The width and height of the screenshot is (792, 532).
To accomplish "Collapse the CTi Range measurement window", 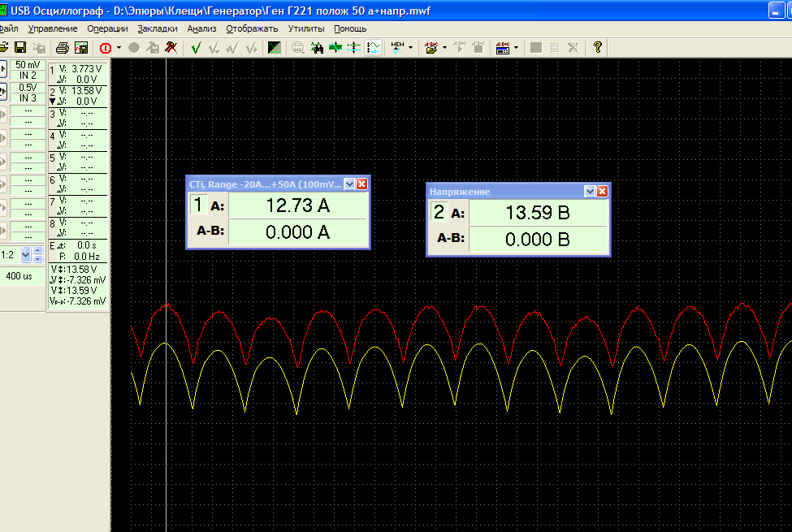I will click(349, 184).
